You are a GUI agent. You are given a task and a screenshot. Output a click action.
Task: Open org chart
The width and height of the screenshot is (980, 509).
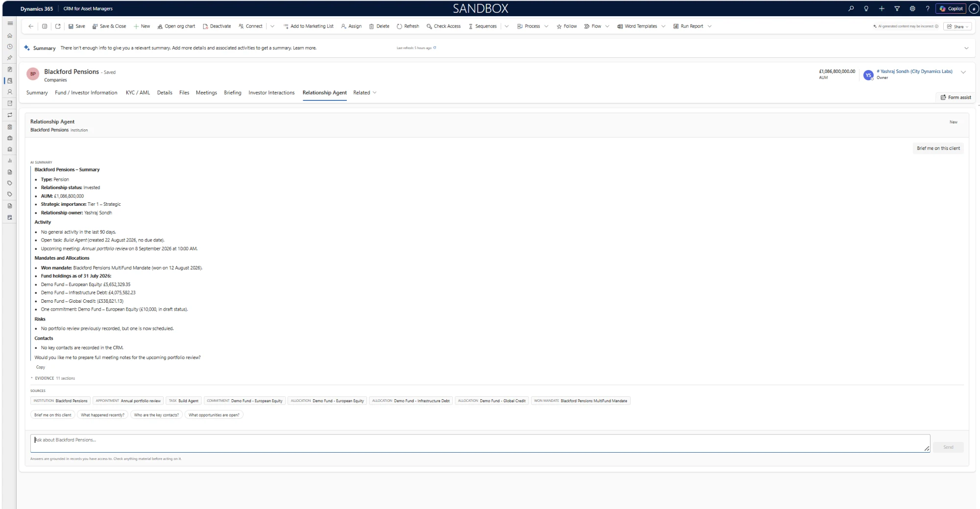tap(176, 26)
